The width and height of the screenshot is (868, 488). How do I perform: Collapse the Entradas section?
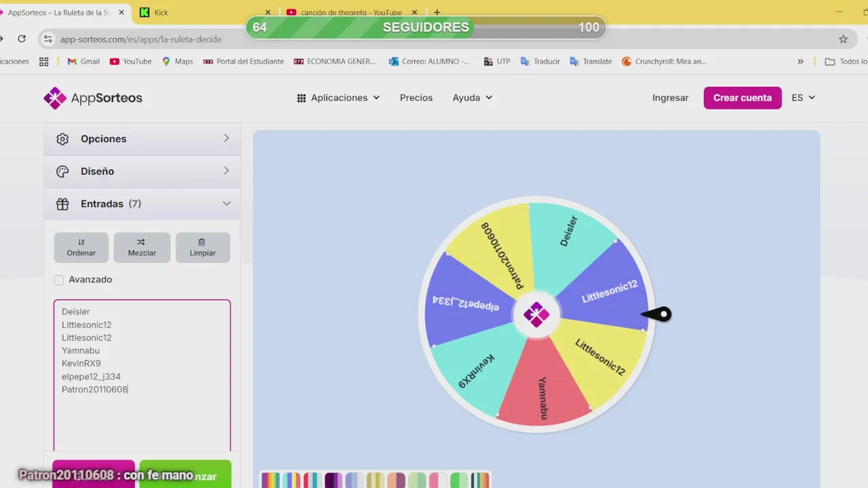point(142,203)
